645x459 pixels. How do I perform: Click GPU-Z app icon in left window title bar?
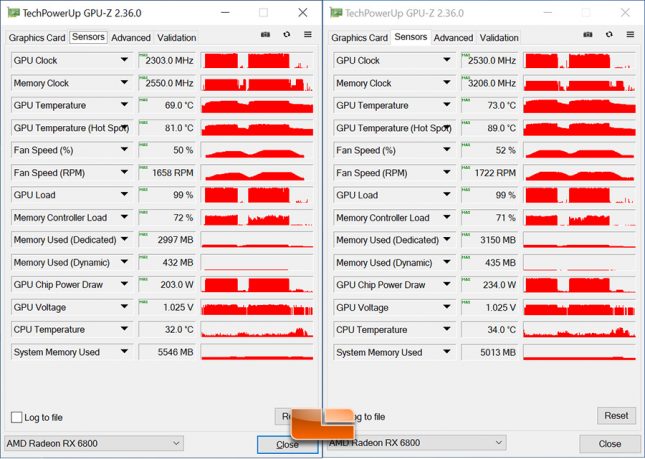click(x=14, y=13)
